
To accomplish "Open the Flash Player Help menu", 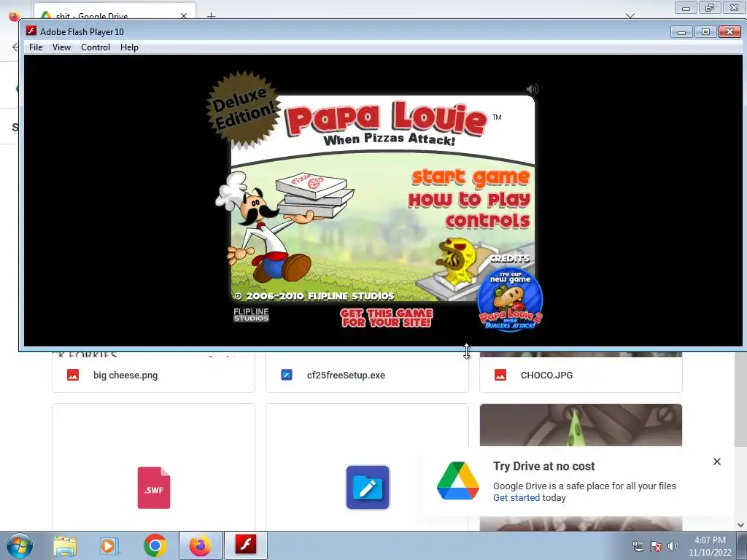I will [x=129, y=47].
